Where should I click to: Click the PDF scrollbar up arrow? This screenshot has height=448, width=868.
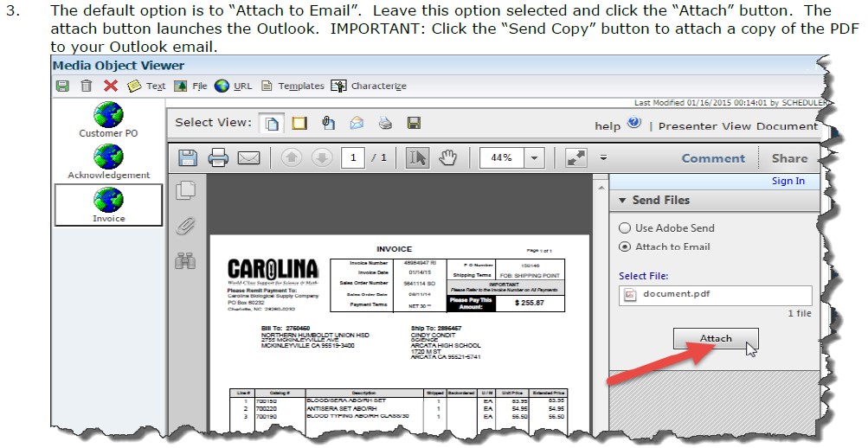click(601, 189)
